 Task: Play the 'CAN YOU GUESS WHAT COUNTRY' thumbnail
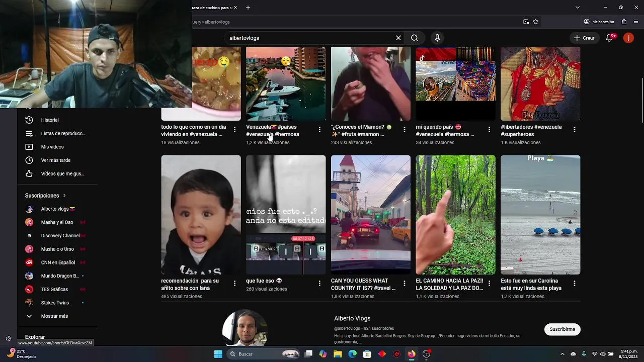coord(371,215)
